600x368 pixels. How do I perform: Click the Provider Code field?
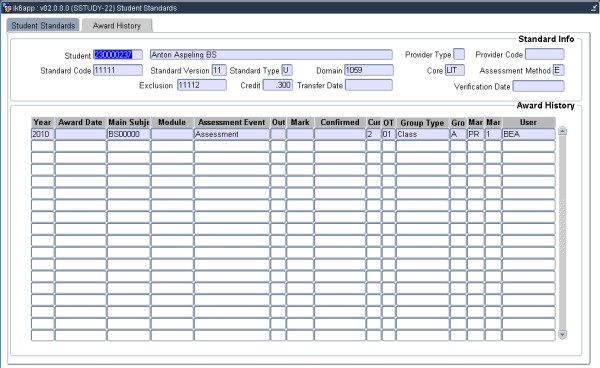(x=545, y=54)
